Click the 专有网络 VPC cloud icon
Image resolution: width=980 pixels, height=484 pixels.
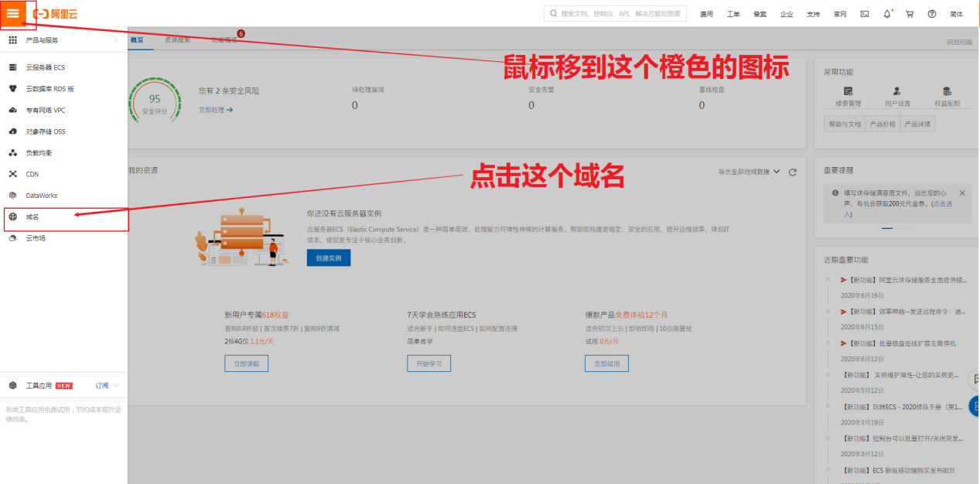12,111
